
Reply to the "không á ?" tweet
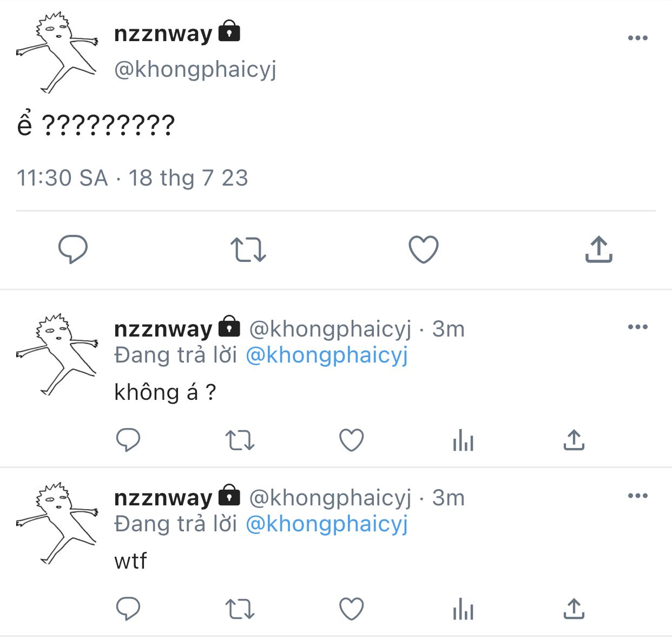point(128,440)
